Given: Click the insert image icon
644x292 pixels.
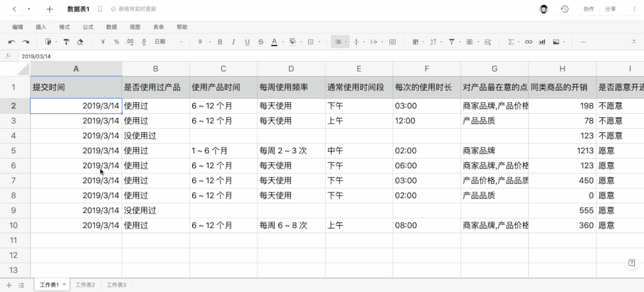Looking at the screenshot, I should tap(556, 41).
